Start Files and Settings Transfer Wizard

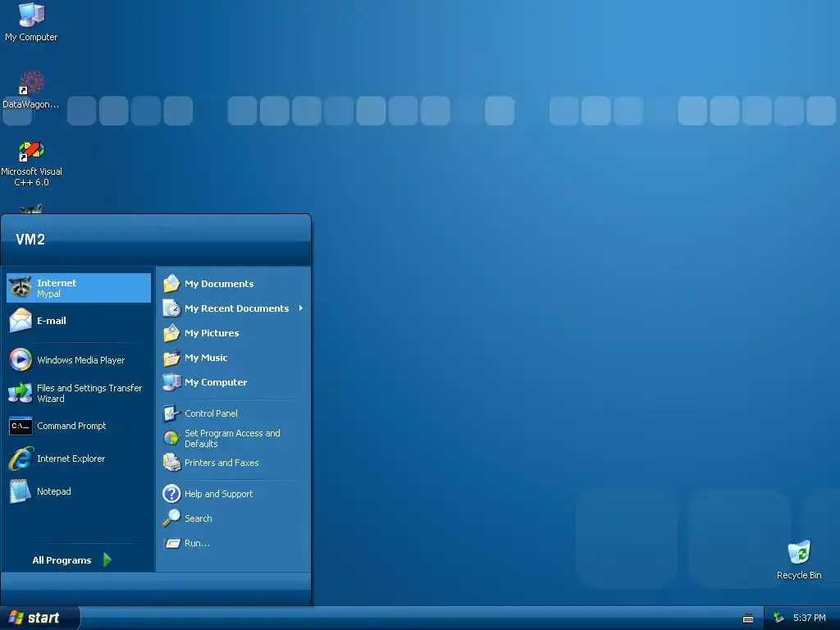tap(79, 393)
